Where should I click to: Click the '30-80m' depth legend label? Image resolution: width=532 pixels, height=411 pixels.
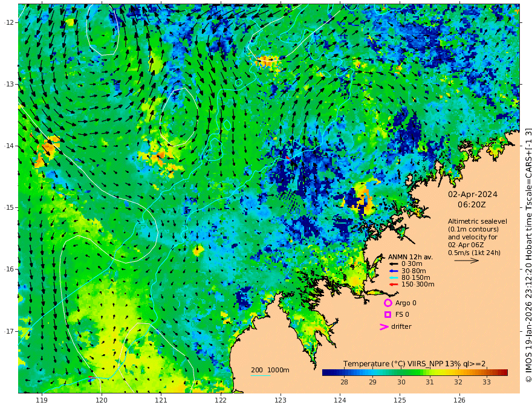(x=414, y=271)
